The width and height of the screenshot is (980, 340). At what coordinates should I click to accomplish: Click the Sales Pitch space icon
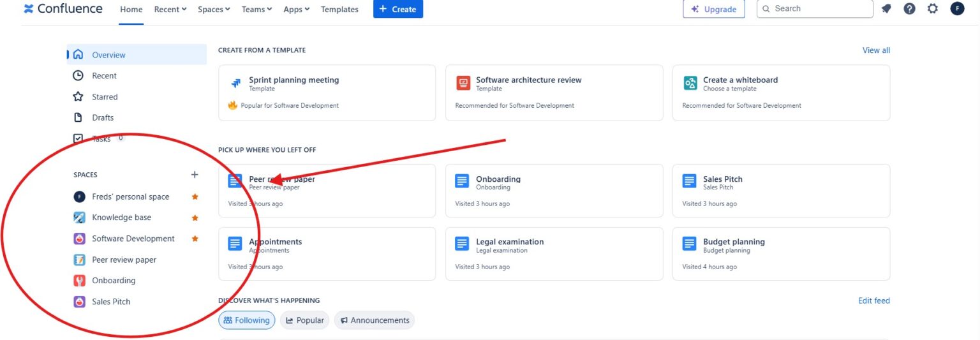coord(79,302)
